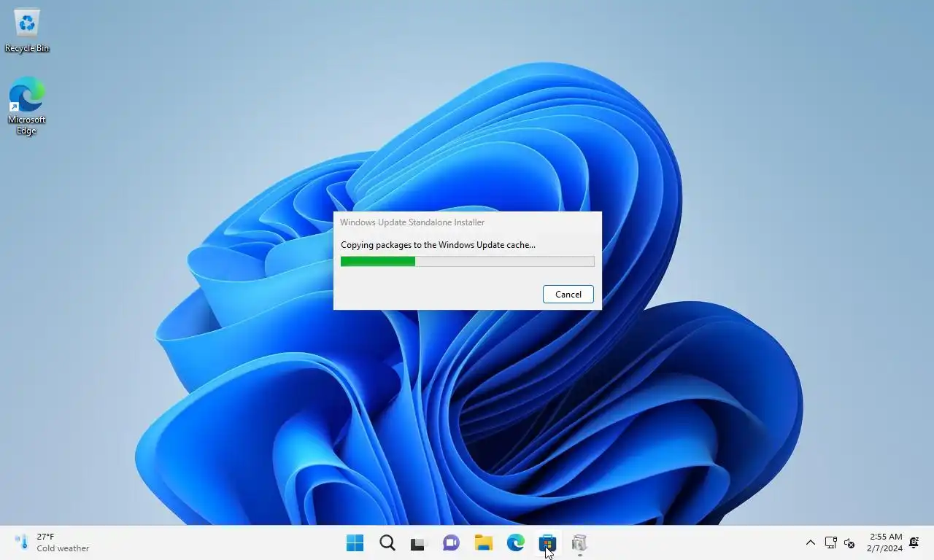Click the update copying progress bar
This screenshot has width=934, height=560.
[x=467, y=261]
